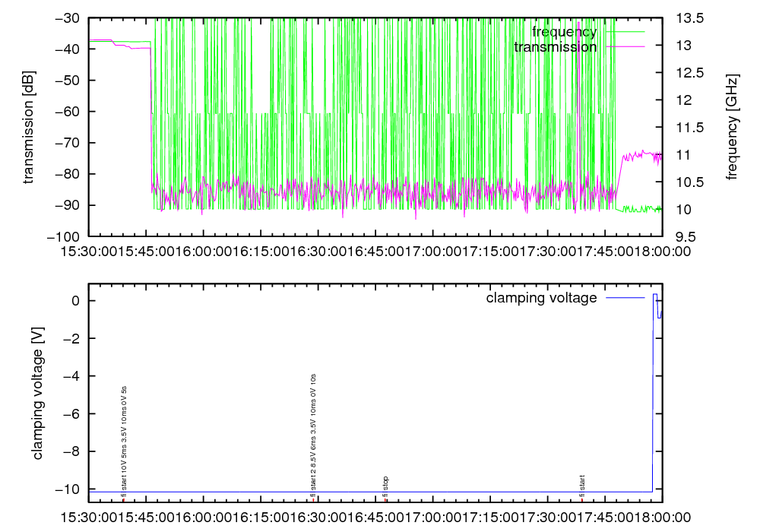The width and height of the screenshot is (760, 532).
Task: Select the 'fl start 10V 5ms' event marker
Action: [123, 441]
